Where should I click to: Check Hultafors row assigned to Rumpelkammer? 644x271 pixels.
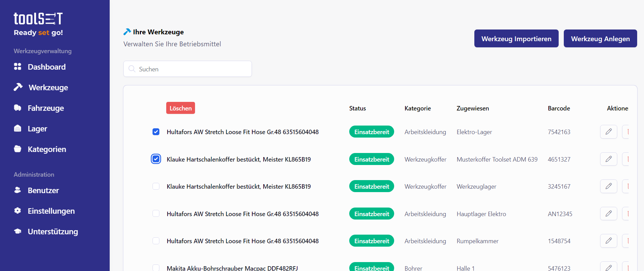[156, 241]
